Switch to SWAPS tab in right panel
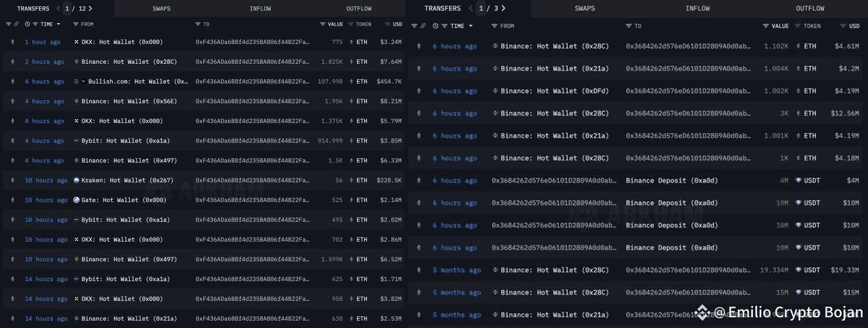Screen dimensions: 868x328 coord(585,8)
